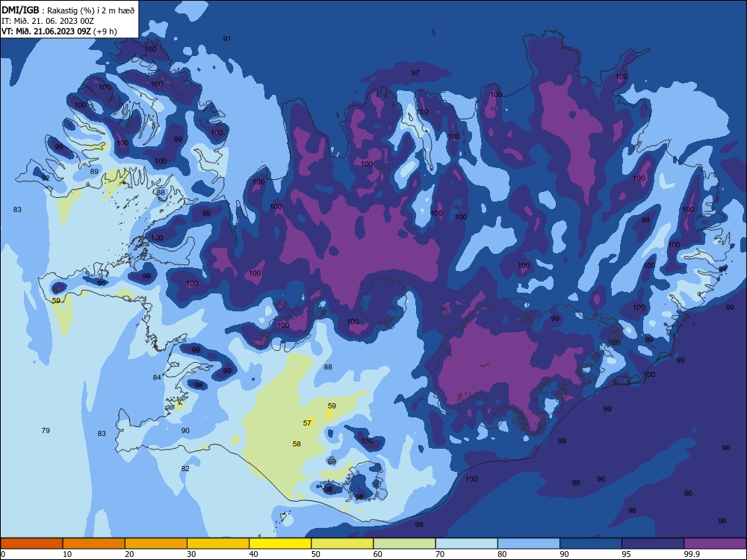Click the map humidity value '91'
Screen dimensions: 747x560
click(227, 39)
